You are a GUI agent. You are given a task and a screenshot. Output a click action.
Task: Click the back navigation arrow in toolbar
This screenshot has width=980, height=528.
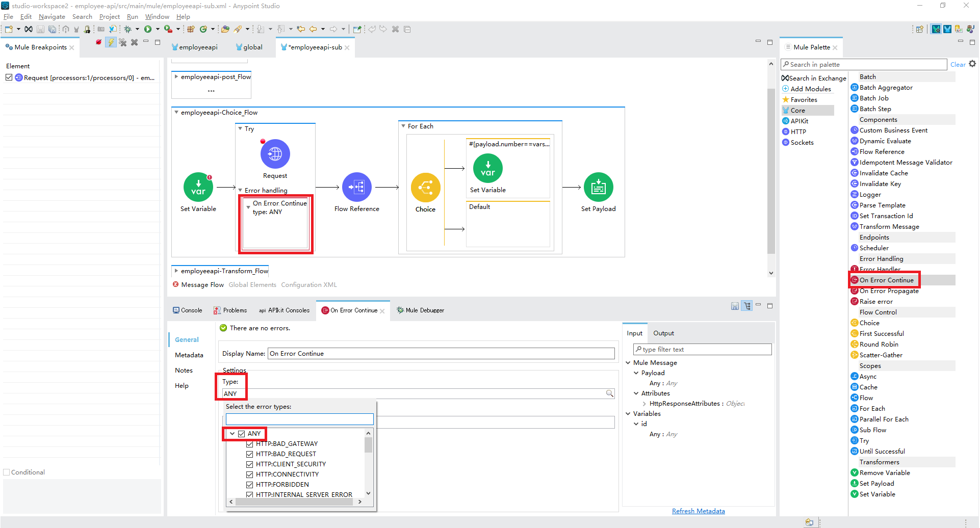pyautogui.click(x=313, y=29)
